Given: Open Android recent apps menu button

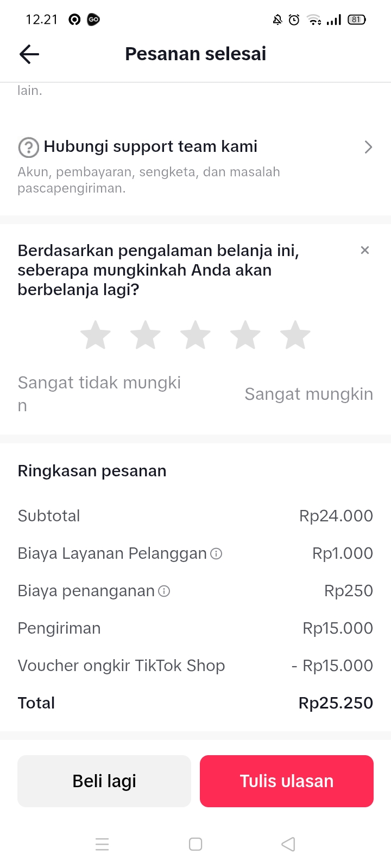Looking at the screenshot, I should (x=102, y=844).
